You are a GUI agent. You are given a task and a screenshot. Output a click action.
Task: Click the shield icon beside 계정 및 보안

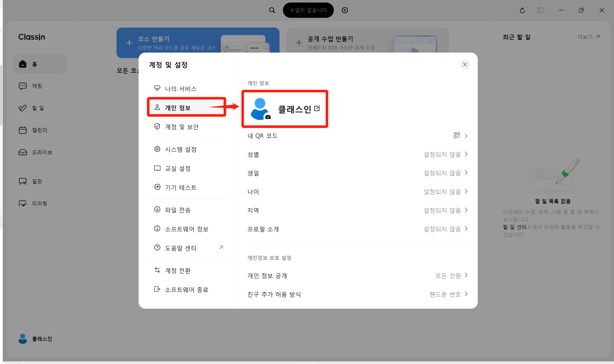[157, 126]
